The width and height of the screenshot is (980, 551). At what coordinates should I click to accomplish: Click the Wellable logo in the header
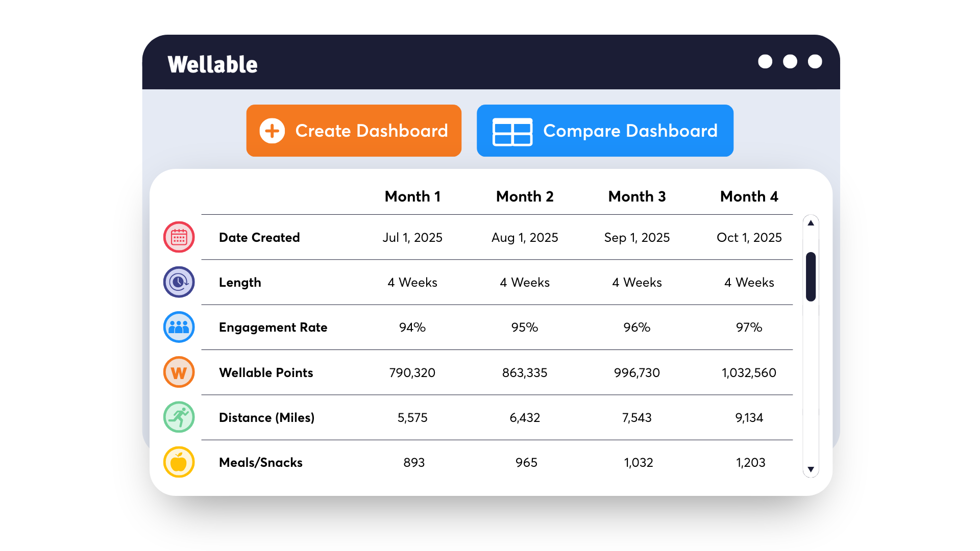pyautogui.click(x=213, y=63)
